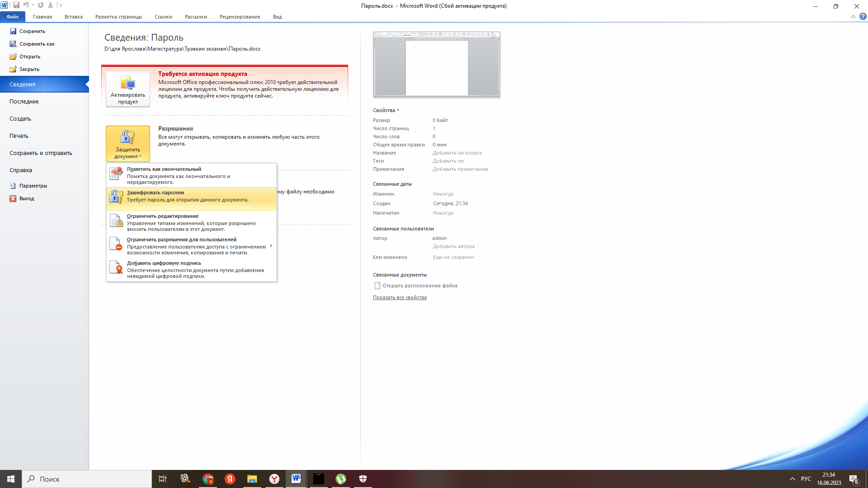868x488 pixels.
Task: Choose Ограничить редактирование option
Action: 191,222
